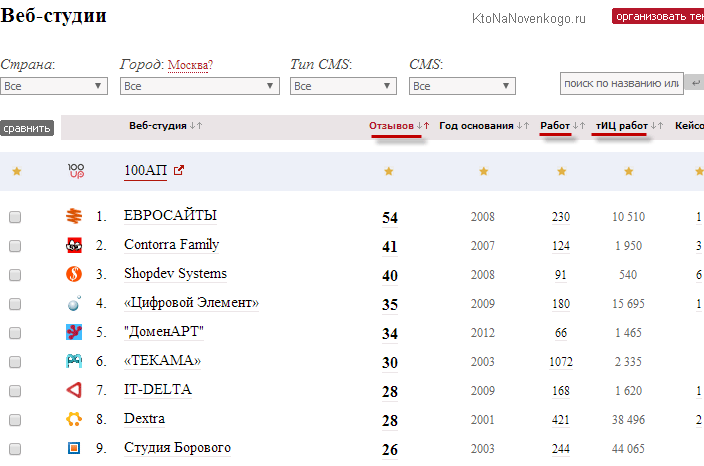
Task: Open the Contorra Family studio page
Action: tap(172, 245)
